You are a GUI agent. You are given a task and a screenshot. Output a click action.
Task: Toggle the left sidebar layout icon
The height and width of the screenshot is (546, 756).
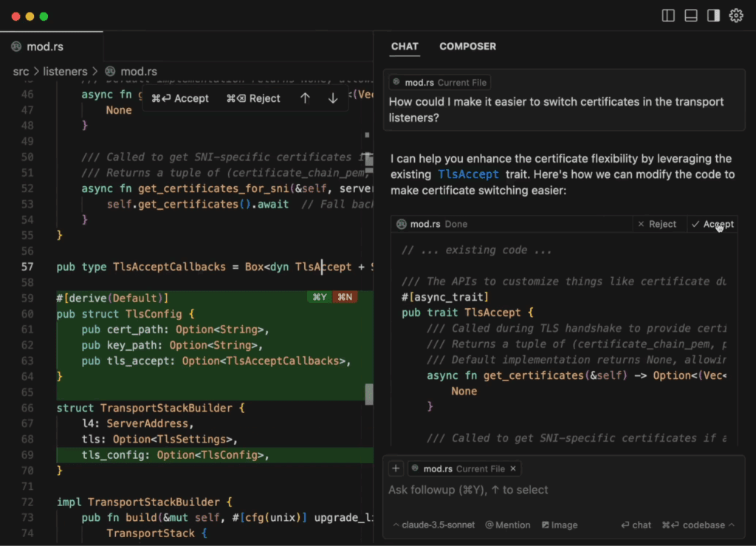667,16
